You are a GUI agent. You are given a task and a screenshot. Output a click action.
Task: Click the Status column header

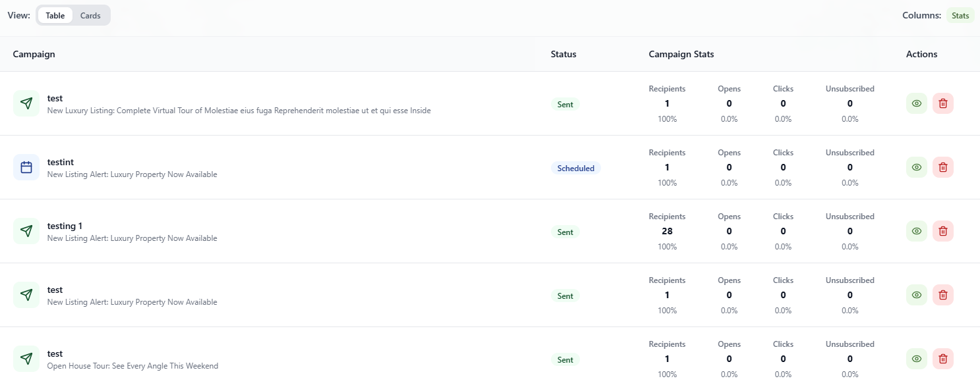point(563,54)
